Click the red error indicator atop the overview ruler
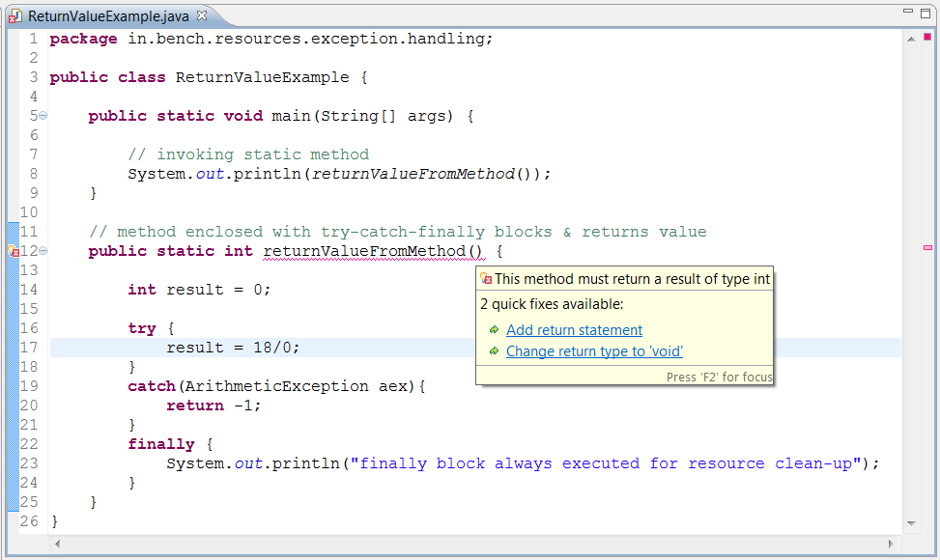This screenshot has width=940, height=560. pos(927,37)
